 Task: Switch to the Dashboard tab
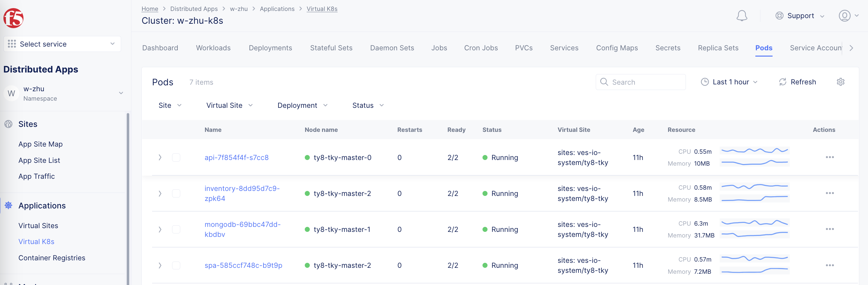pyautogui.click(x=160, y=48)
